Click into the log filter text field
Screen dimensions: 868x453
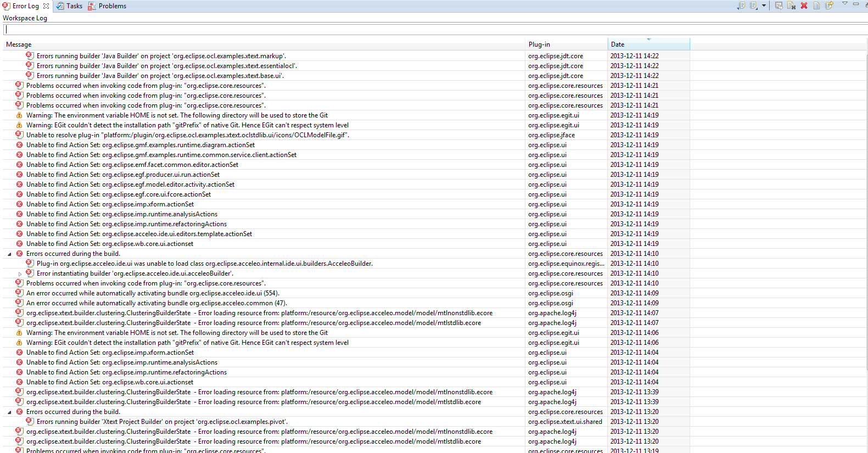(435, 30)
